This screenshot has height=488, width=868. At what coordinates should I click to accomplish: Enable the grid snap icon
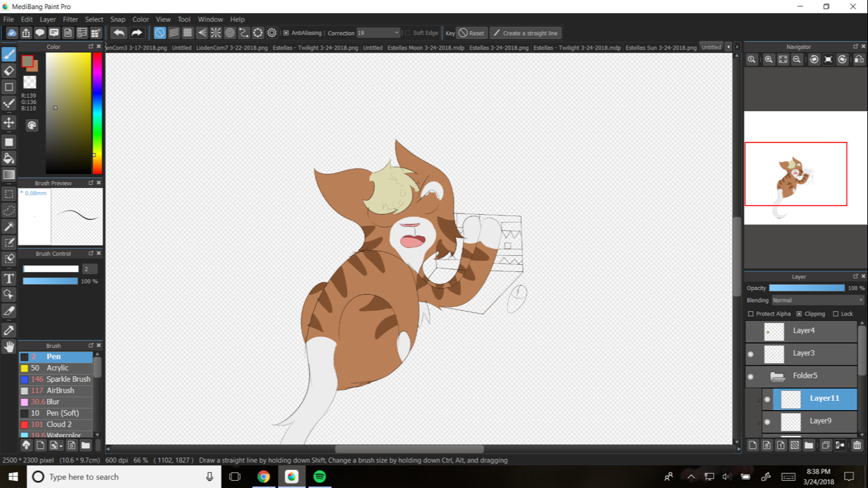pos(187,33)
